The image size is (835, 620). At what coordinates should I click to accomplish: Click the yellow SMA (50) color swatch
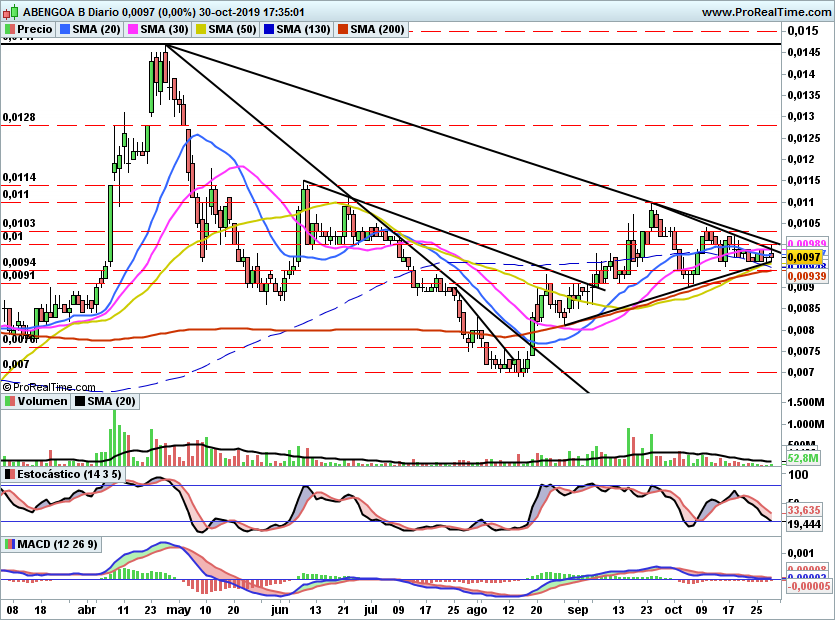coord(201,29)
